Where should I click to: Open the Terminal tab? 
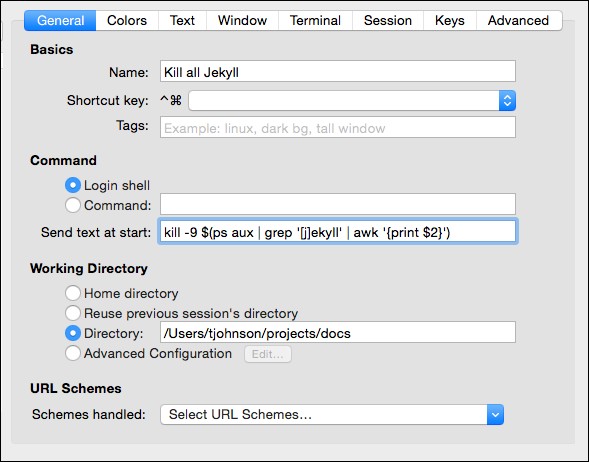coord(315,20)
